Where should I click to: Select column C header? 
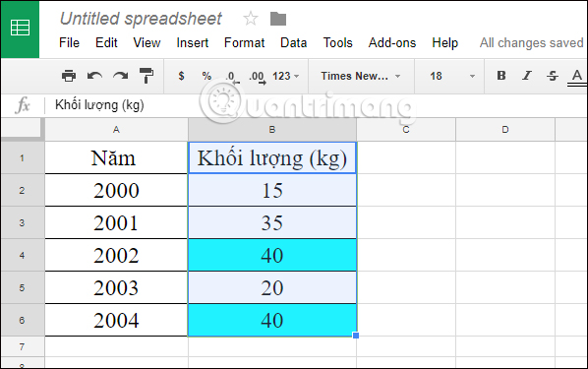point(406,130)
